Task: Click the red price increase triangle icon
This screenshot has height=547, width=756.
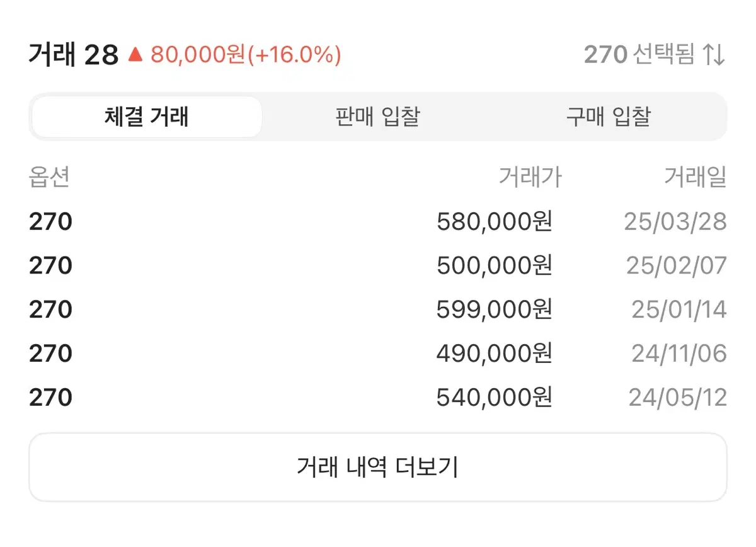Action: (135, 55)
